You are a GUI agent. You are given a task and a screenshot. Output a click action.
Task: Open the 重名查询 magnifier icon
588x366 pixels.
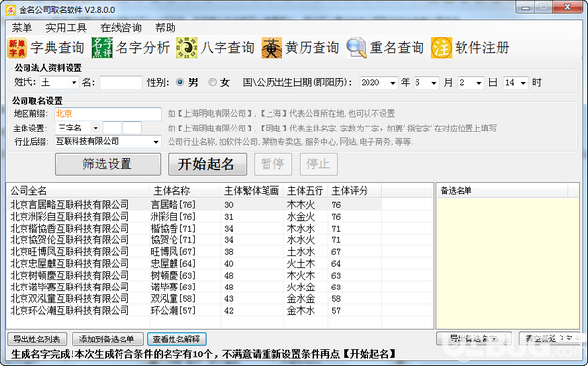pos(357,48)
